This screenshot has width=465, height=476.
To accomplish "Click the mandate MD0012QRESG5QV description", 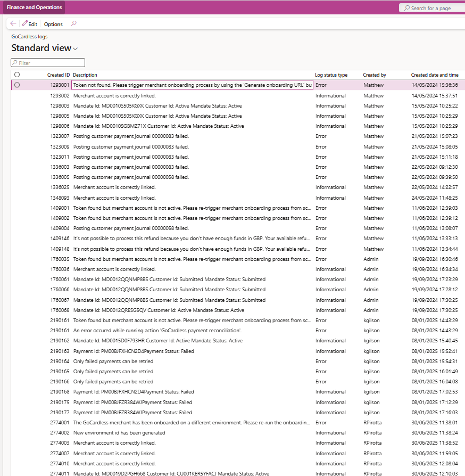I will pos(159,310).
